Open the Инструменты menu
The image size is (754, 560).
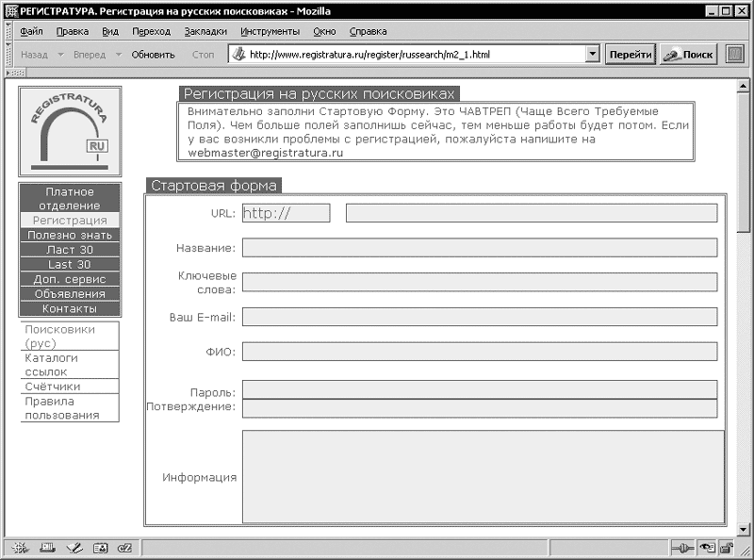(270, 31)
